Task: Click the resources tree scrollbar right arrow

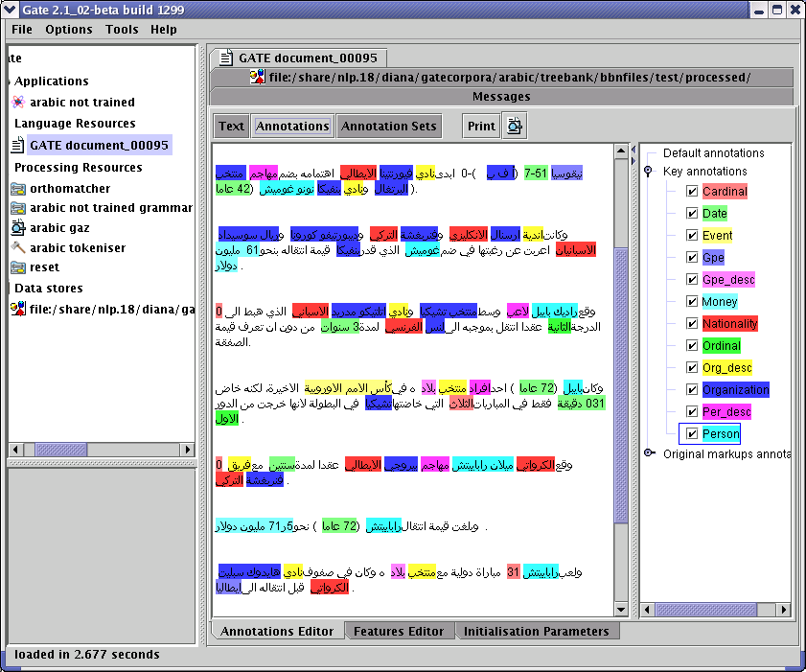Action: click(x=188, y=450)
